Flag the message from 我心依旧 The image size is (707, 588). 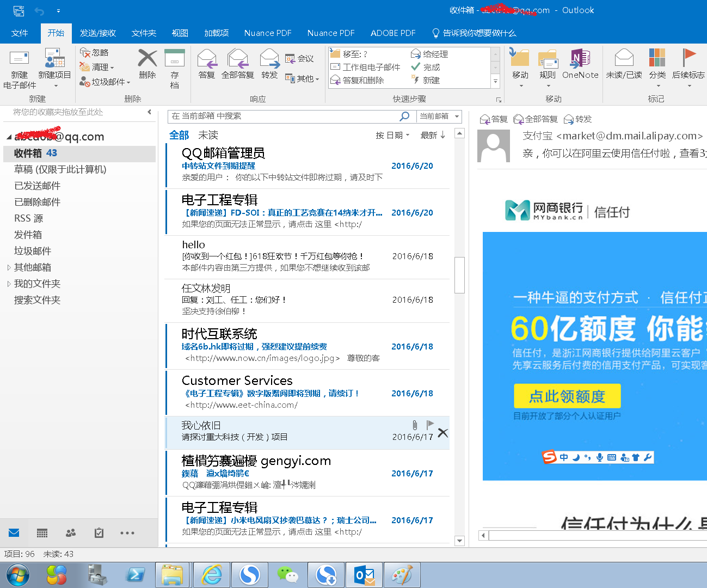click(430, 425)
